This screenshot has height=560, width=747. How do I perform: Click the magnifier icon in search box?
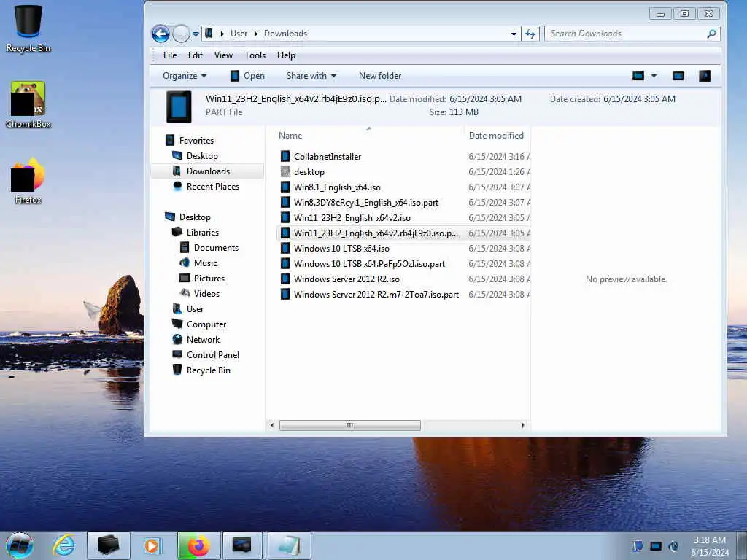point(711,34)
